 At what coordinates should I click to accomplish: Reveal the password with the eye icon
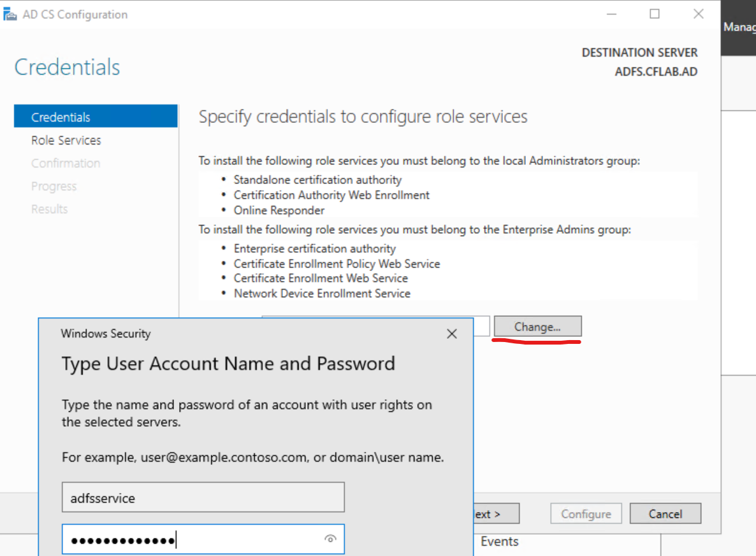(x=330, y=539)
